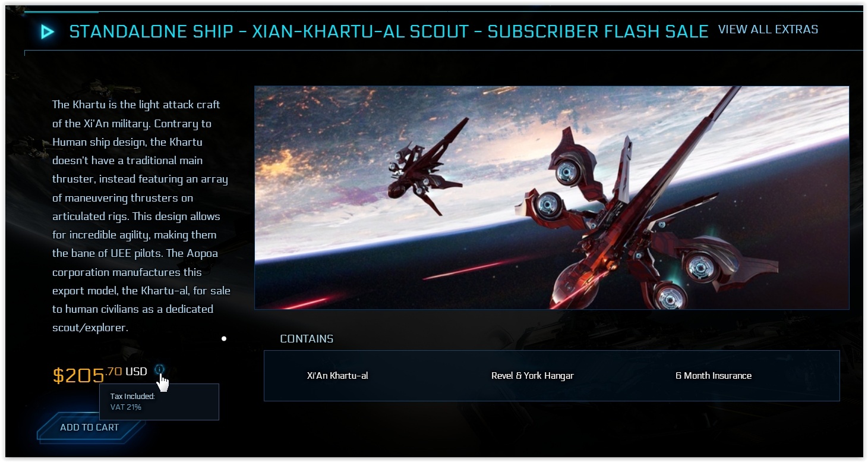
Task: Click the $205.70 price text
Action: pyautogui.click(x=87, y=375)
